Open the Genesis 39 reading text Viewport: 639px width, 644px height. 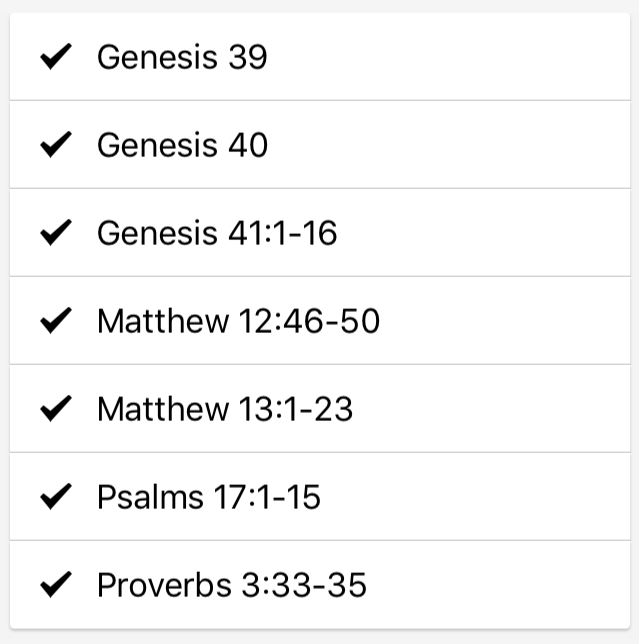click(182, 57)
